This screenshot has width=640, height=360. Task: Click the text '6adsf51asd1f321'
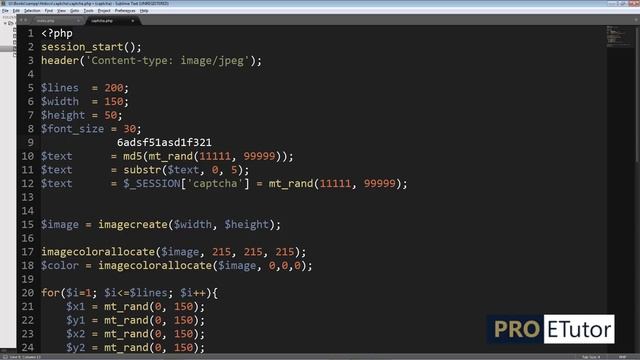pyautogui.click(x=164, y=142)
